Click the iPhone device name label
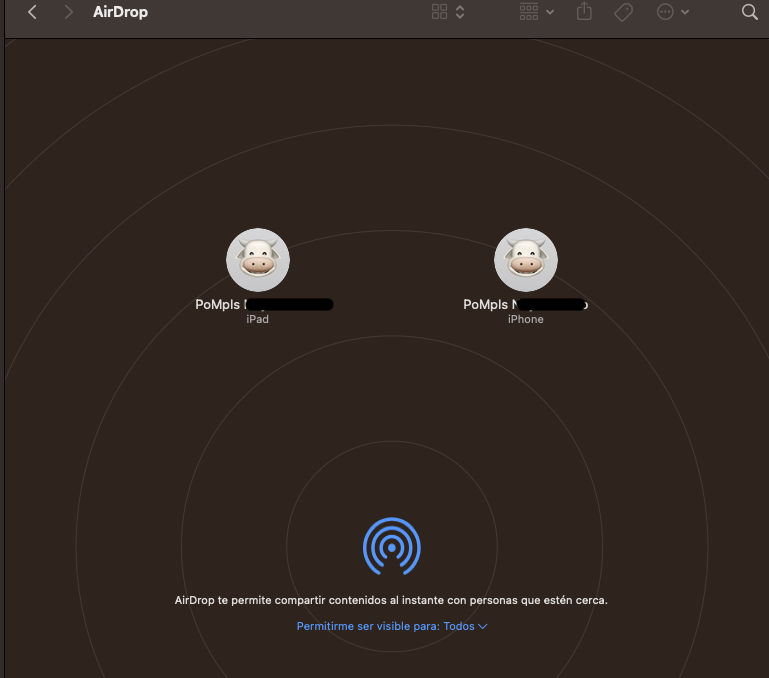Viewport: 769px width, 678px height. click(525, 305)
